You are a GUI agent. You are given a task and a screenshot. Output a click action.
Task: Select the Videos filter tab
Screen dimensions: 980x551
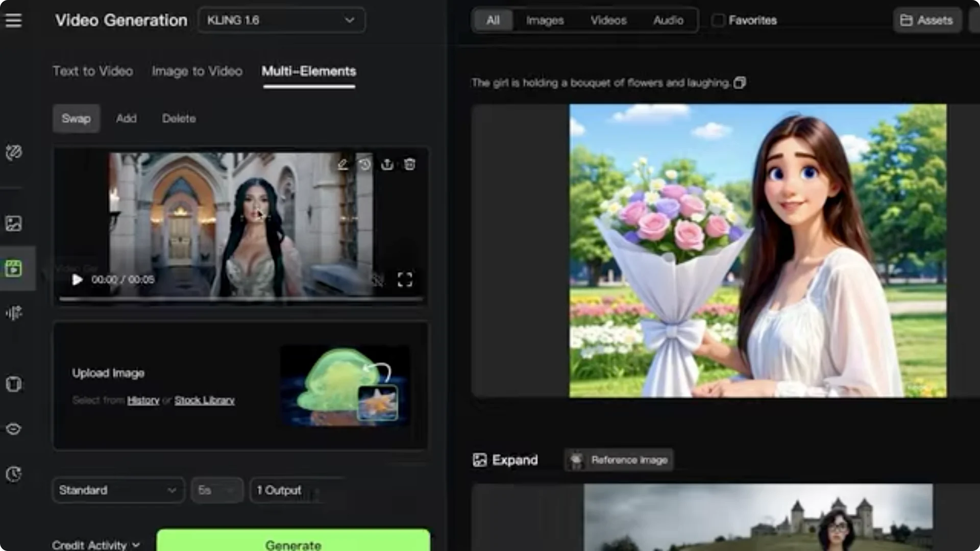point(608,20)
